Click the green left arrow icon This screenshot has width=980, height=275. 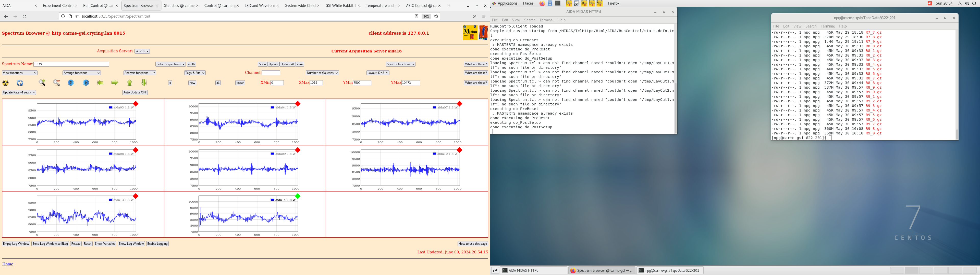pos(101,83)
